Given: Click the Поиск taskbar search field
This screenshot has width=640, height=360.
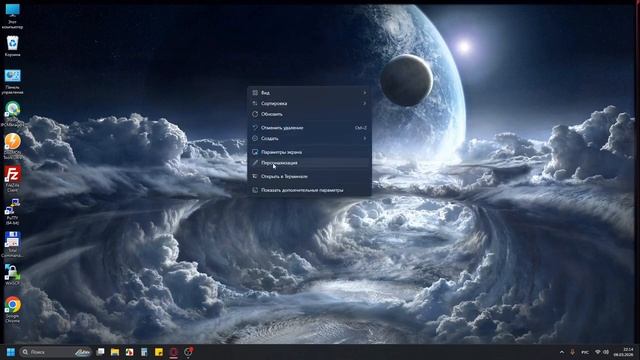Looking at the screenshot, I should point(56,352).
